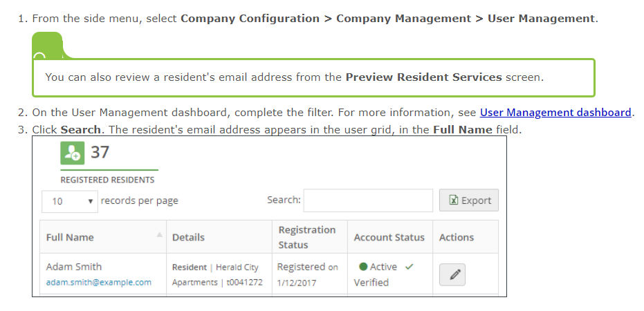Click the Account Status column header
The image size is (644, 311).
(x=389, y=237)
